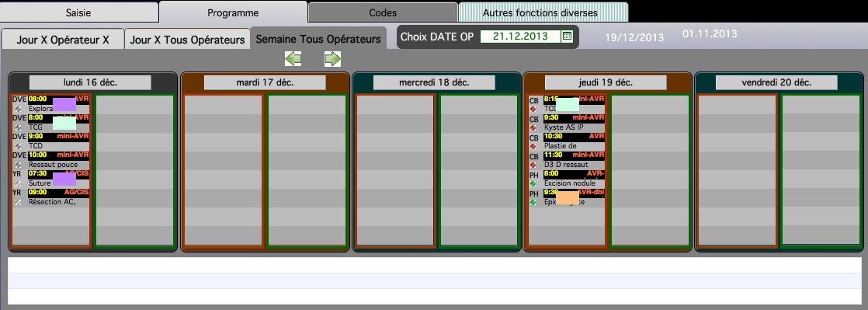Advance to next week with right arrow

[x=333, y=59]
